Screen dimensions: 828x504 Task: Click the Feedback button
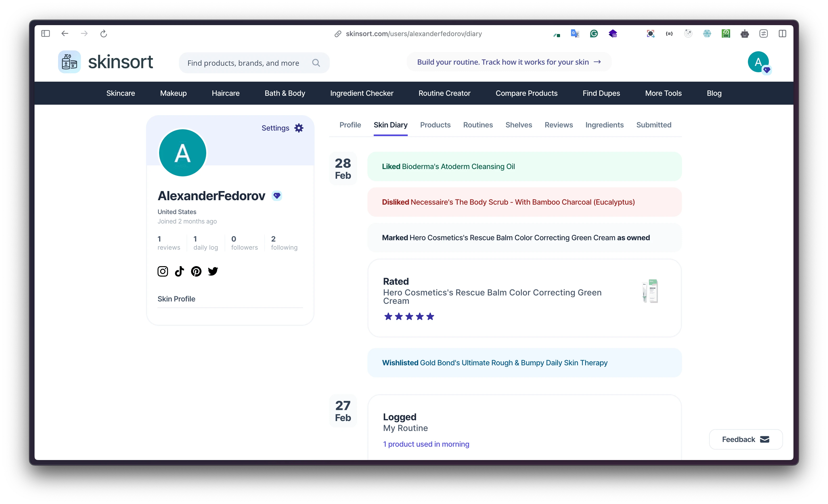[746, 439]
